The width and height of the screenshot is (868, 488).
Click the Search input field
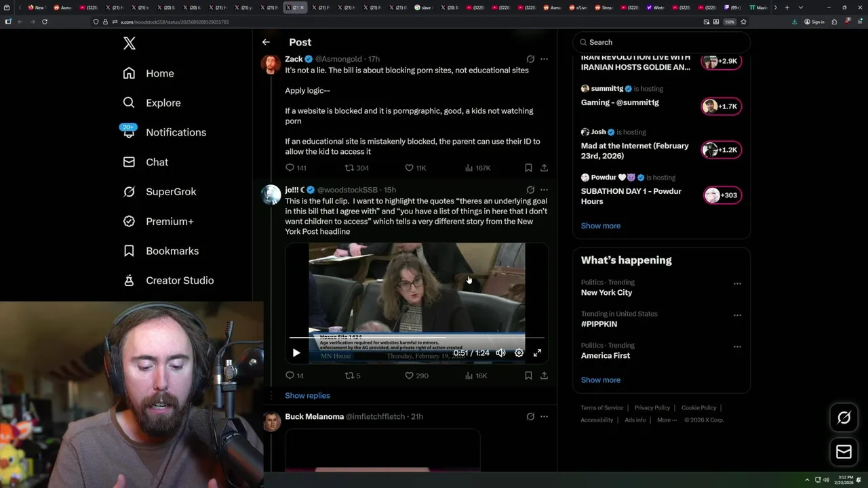[x=661, y=42]
